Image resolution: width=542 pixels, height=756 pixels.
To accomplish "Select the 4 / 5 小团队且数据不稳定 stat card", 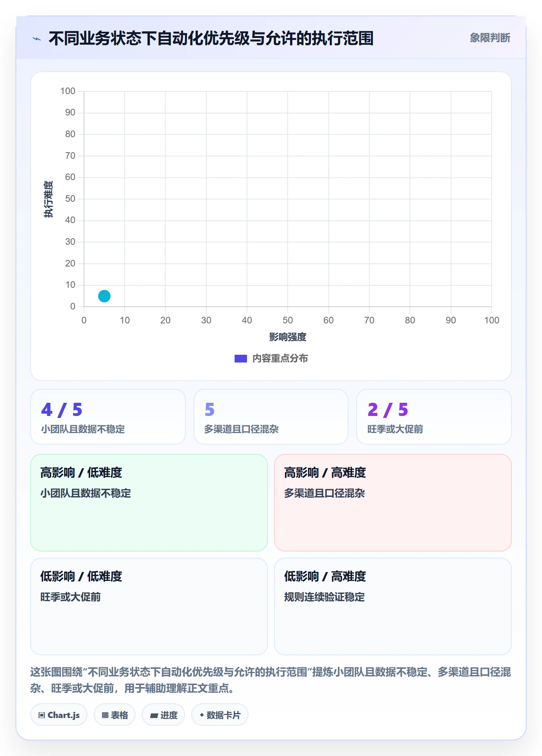I will (x=108, y=417).
